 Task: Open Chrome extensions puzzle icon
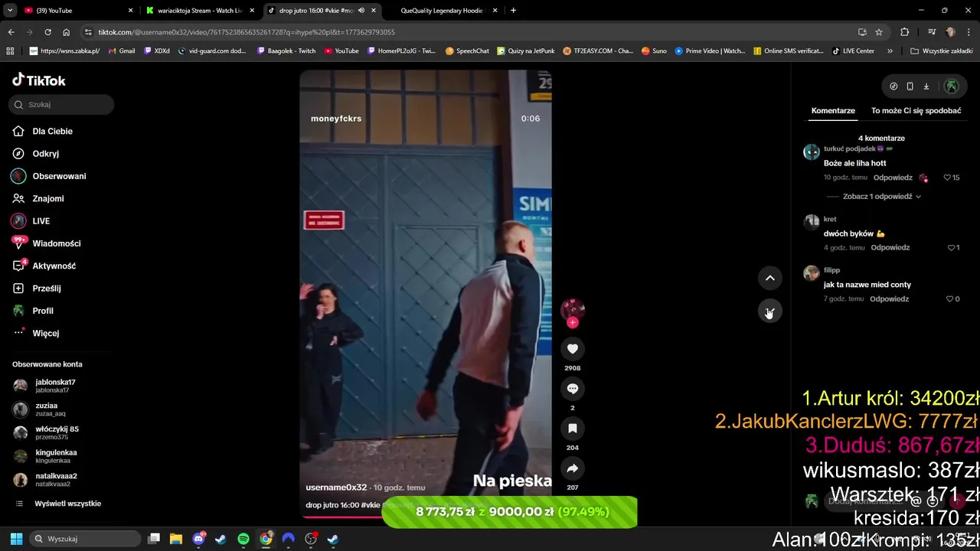point(905,32)
